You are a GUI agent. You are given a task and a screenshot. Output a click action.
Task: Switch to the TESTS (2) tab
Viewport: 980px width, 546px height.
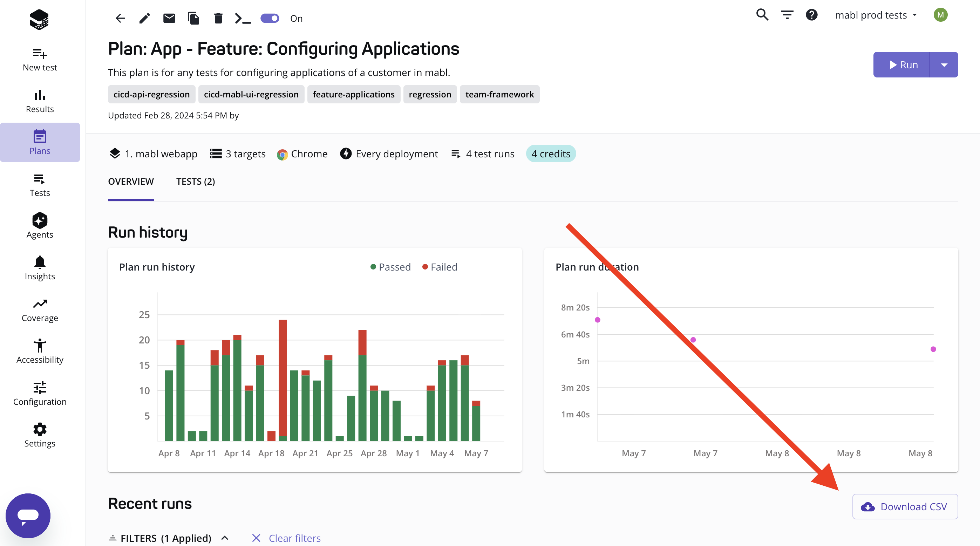tap(196, 182)
